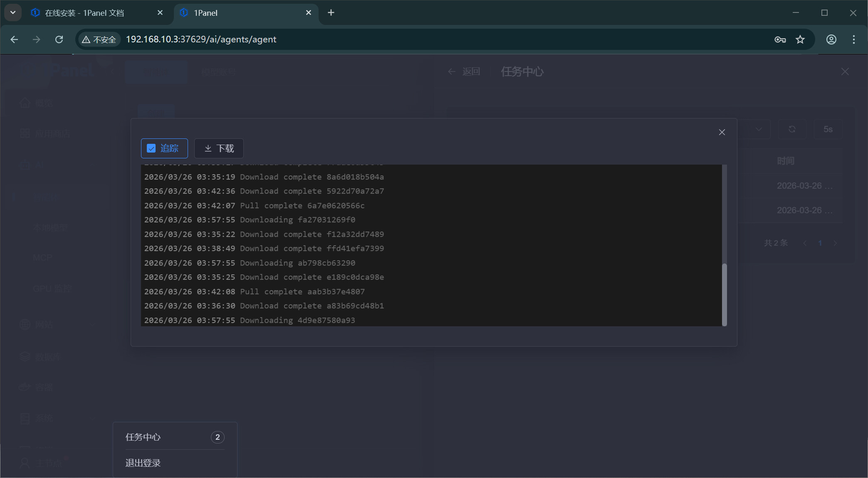Expand the tab search dropdown arrow
Viewport: 868px width, 478px height.
[x=13, y=13]
